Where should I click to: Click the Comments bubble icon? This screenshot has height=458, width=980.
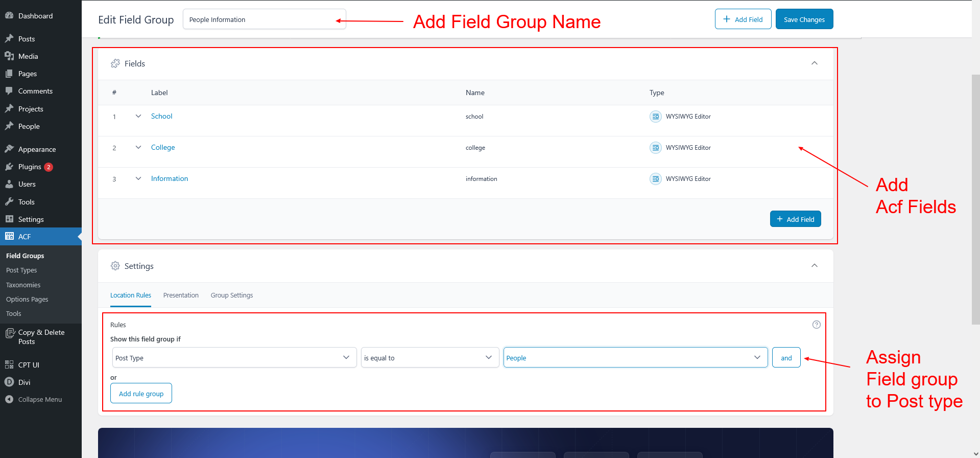click(x=9, y=91)
